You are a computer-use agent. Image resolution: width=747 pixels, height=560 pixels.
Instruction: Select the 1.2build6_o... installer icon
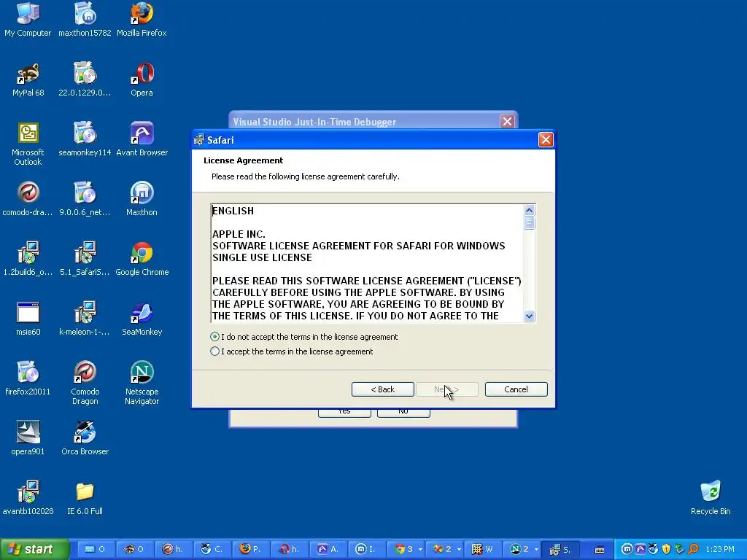pyautogui.click(x=28, y=259)
